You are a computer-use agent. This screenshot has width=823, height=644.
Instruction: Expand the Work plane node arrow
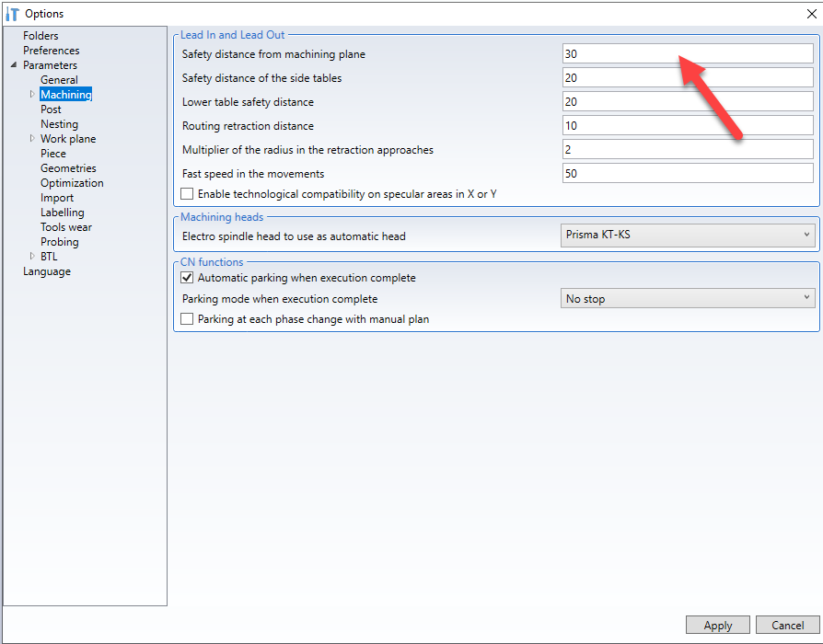coord(32,138)
